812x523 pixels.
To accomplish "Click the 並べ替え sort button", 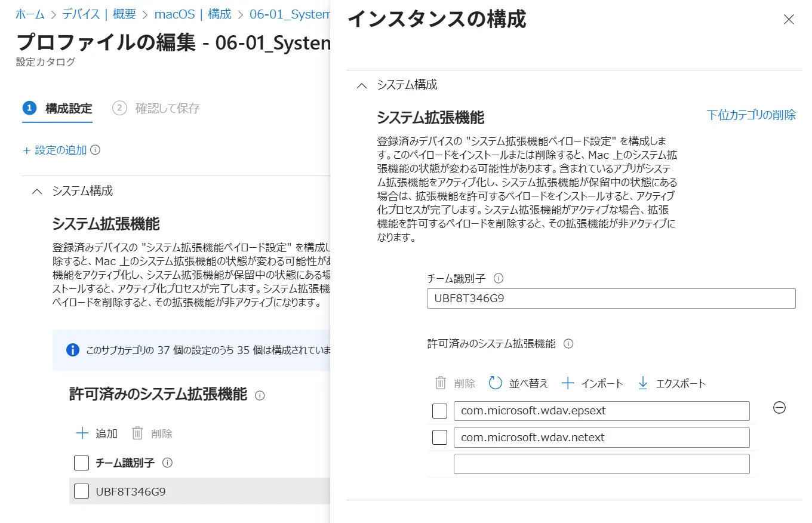I will pos(518,383).
